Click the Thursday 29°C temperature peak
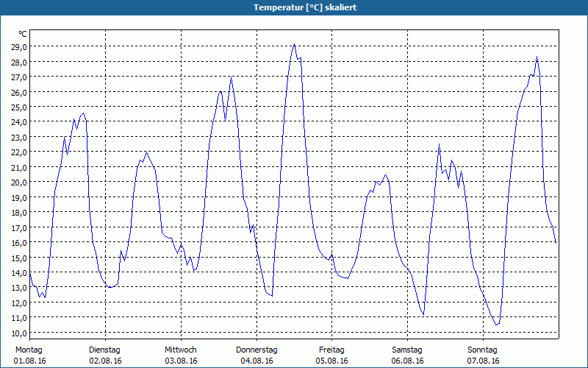This screenshot has width=588, height=368. 295,44
